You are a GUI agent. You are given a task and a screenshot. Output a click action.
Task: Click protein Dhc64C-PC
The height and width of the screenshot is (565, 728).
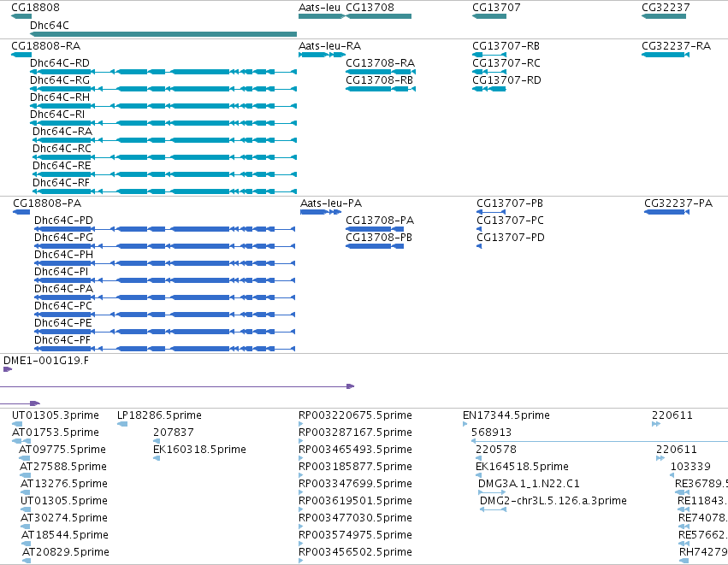pos(63,306)
